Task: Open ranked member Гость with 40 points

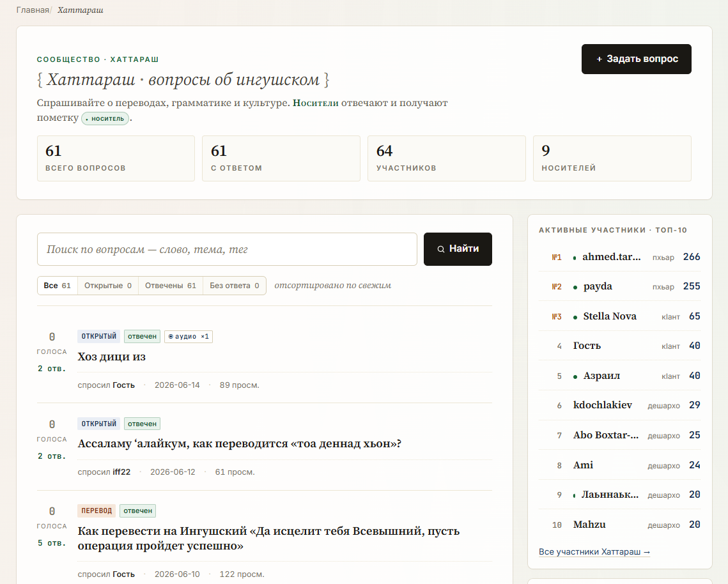Action: [587, 346]
